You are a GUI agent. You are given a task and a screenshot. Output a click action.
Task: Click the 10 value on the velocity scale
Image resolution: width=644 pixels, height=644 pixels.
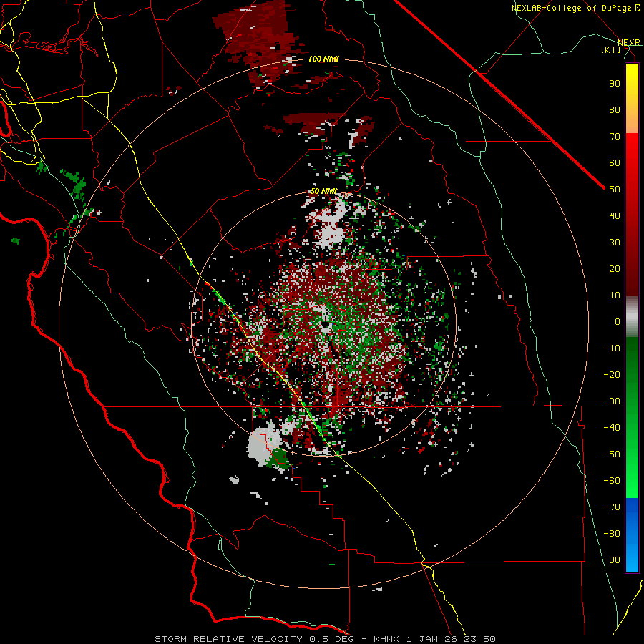coord(615,296)
